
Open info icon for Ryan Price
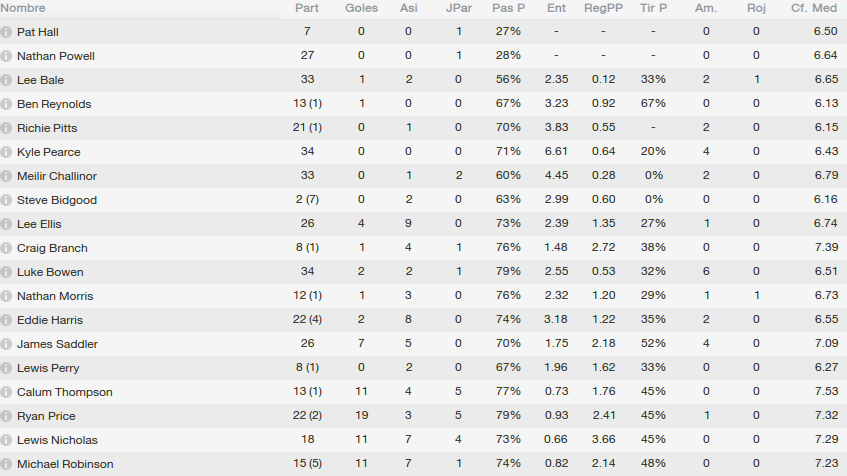pyautogui.click(x=6, y=417)
